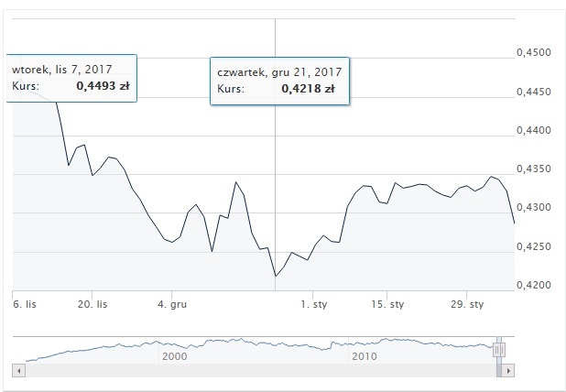Image resolution: width=566 pixels, height=392 pixels.
Task: Click the 0,4350 y-axis value
Action: (534, 169)
